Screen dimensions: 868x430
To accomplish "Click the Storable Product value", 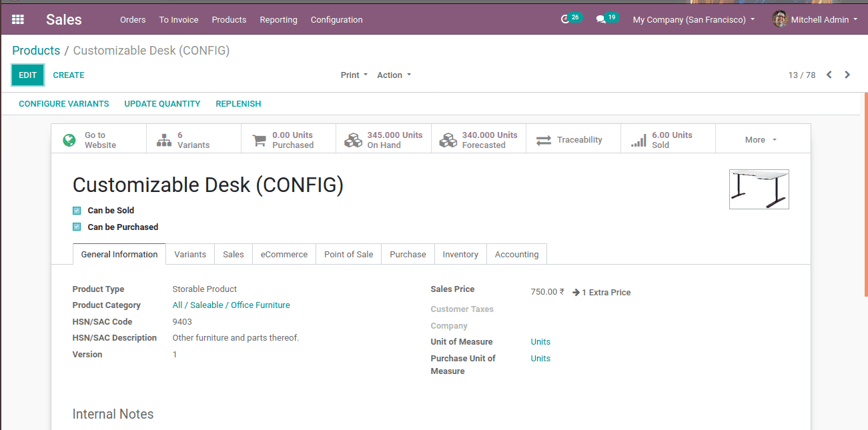I will coord(205,289).
